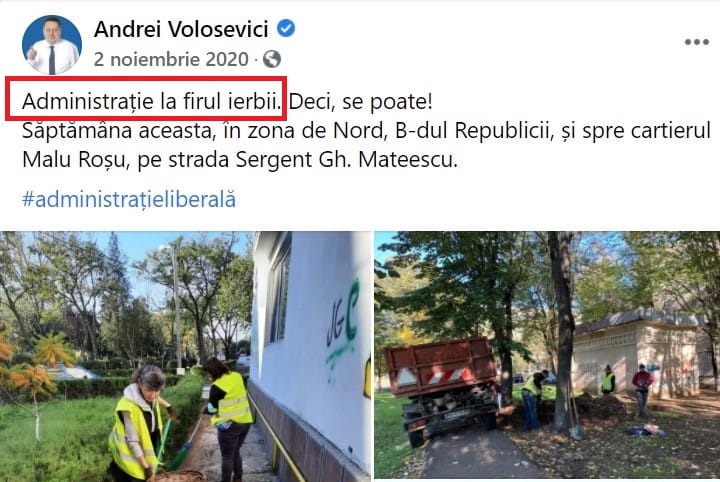Viewport: 720px width, 482px height.
Task: Click the blue verified badge
Action: coord(286,28)
